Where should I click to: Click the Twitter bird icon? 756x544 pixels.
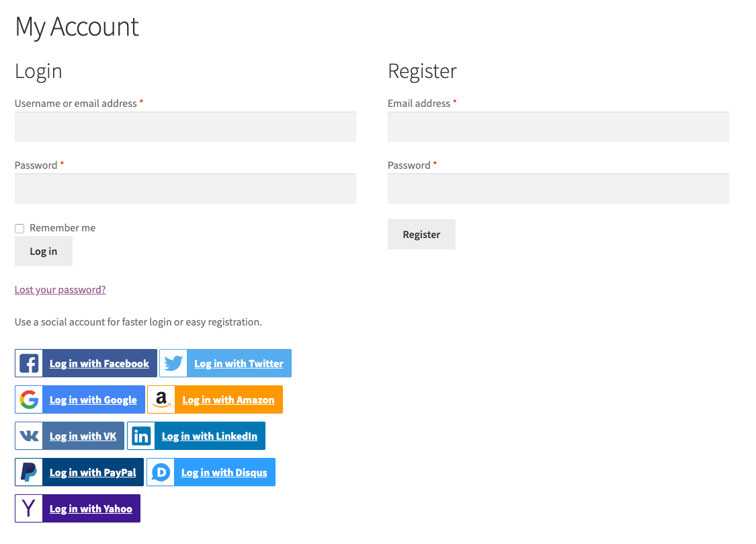(173, 363)
